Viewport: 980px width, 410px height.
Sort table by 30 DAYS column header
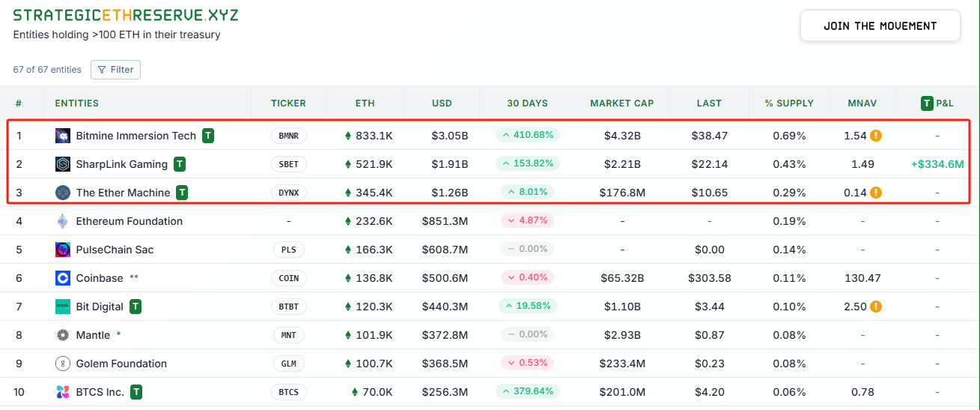(527, 103)
